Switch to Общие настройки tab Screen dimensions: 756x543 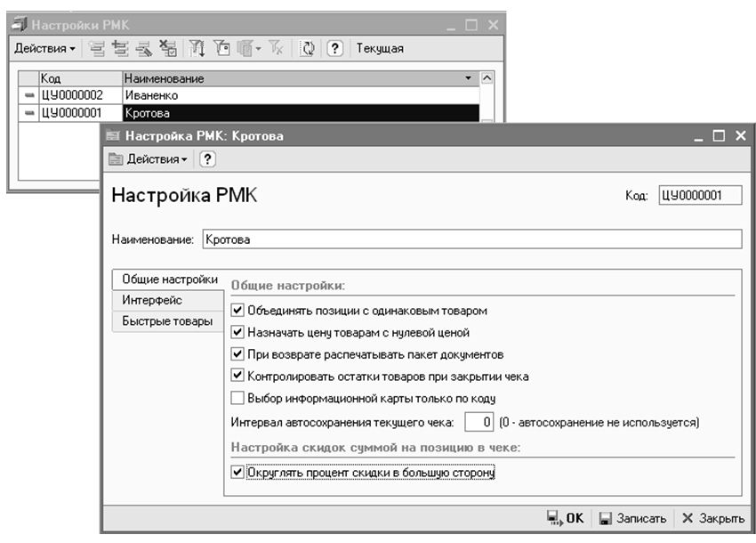[x=168, y=280]
